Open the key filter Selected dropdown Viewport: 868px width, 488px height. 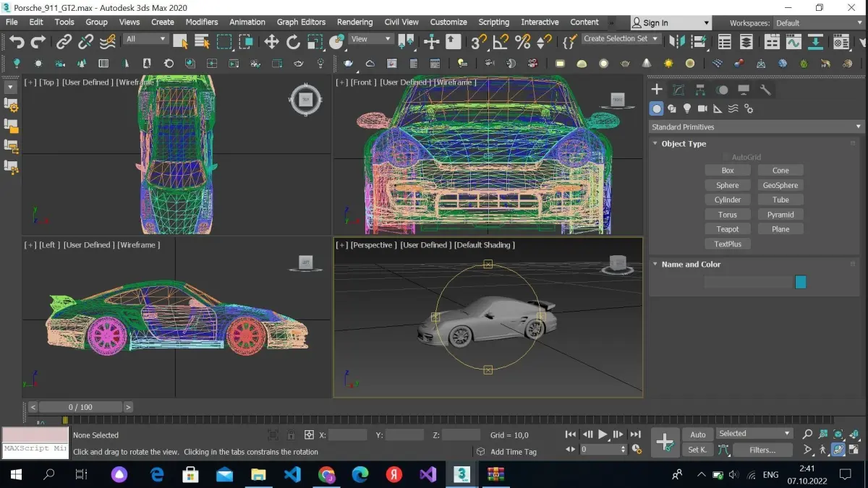(x=754, y=434)
